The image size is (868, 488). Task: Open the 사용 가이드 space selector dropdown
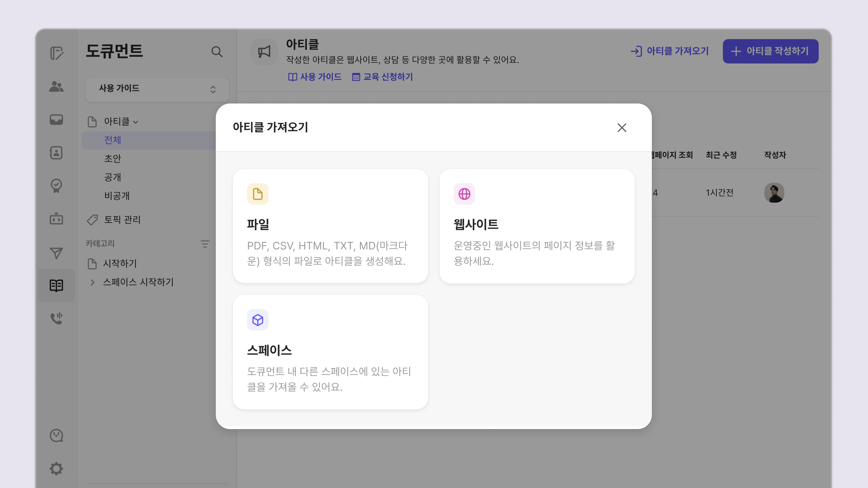tap(157, 89)
